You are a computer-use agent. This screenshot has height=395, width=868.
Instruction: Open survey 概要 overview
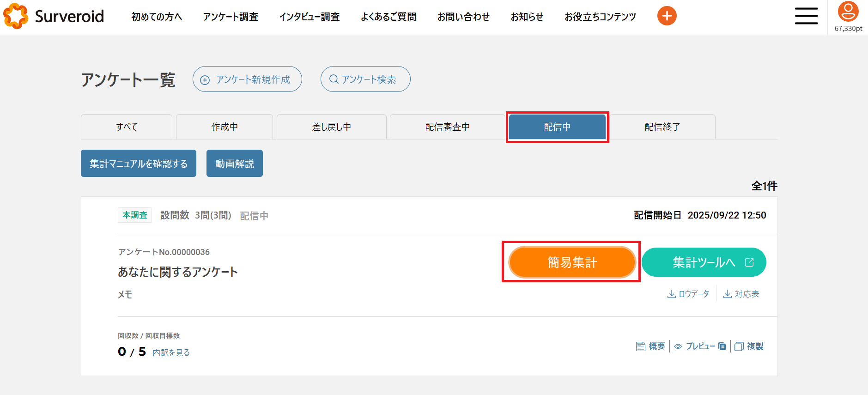coord(651,346)
